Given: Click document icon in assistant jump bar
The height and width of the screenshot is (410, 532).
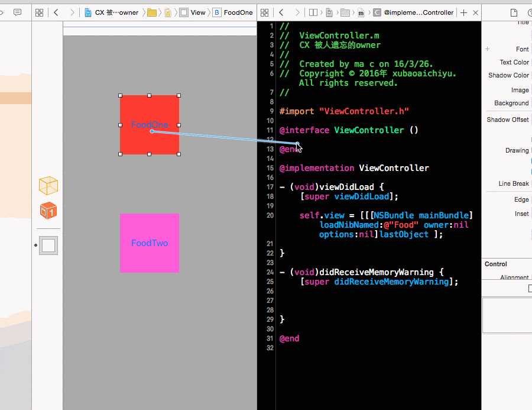Looking at the screenshot, I should 329,12.
